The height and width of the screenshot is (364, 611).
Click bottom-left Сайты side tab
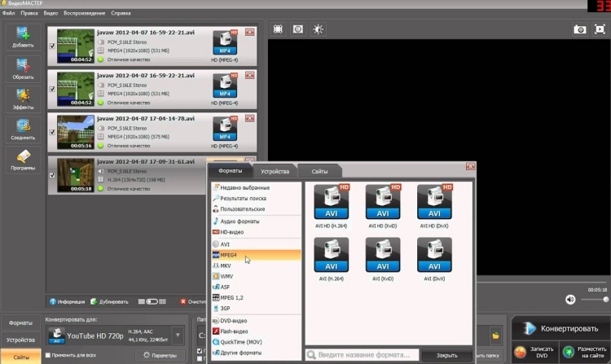click(20, 357)
